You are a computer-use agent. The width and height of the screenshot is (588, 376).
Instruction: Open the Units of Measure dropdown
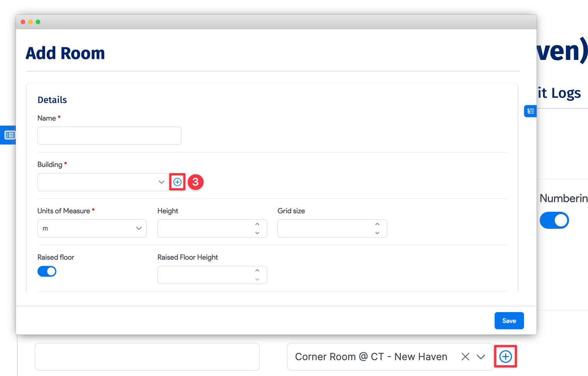point(92,228)
